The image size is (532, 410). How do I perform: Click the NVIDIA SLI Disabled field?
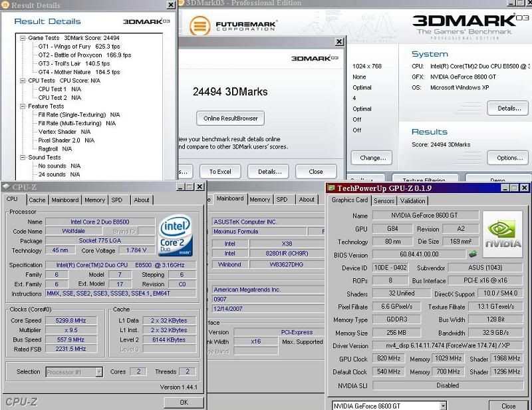tap(448, 385)
